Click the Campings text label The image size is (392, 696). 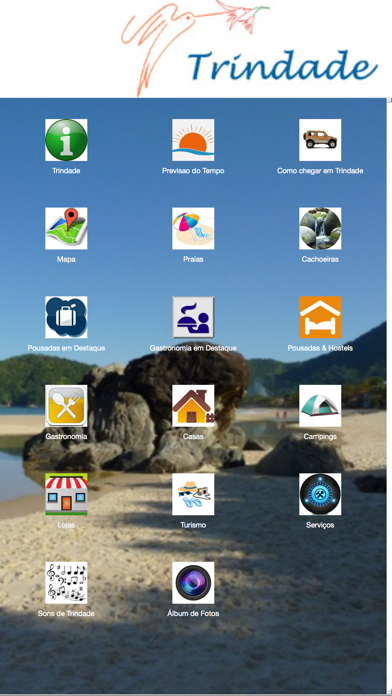tap(320, 437)
